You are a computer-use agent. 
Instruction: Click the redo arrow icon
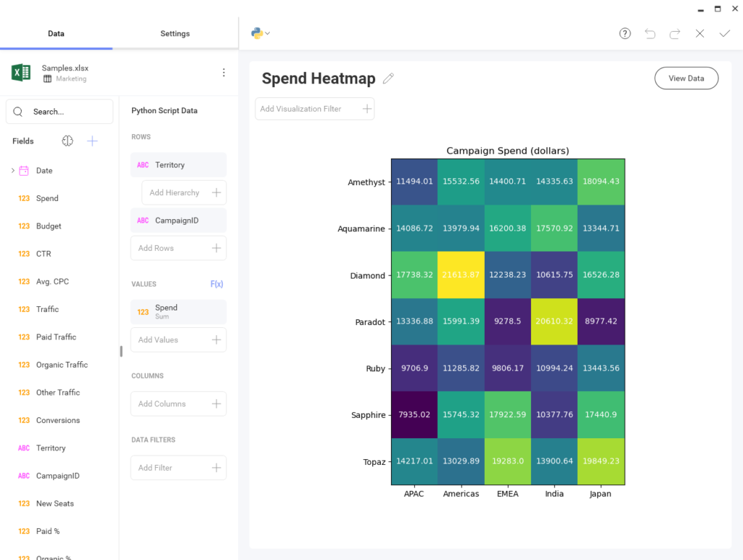[x=675, y=33]
